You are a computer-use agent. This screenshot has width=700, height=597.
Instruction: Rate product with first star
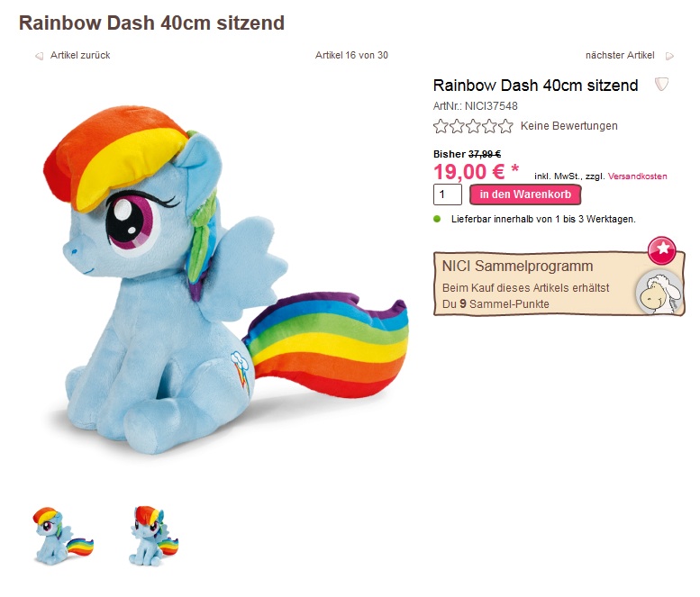point(441,126)
